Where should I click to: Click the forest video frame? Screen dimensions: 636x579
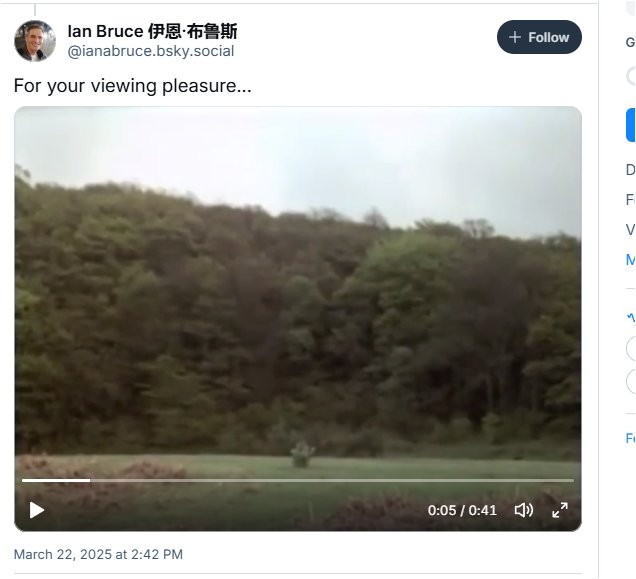coord(298,284)
